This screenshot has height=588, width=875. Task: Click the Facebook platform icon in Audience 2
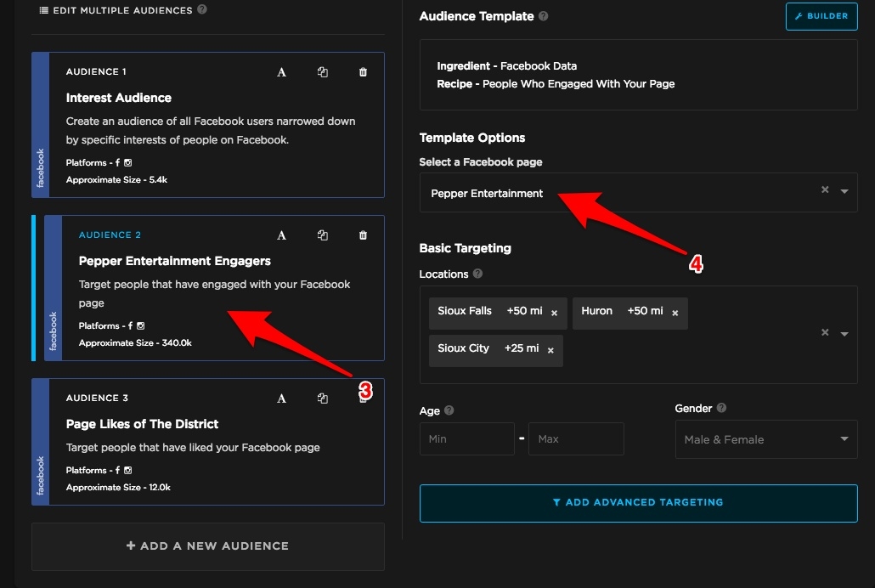pos(130,325)
